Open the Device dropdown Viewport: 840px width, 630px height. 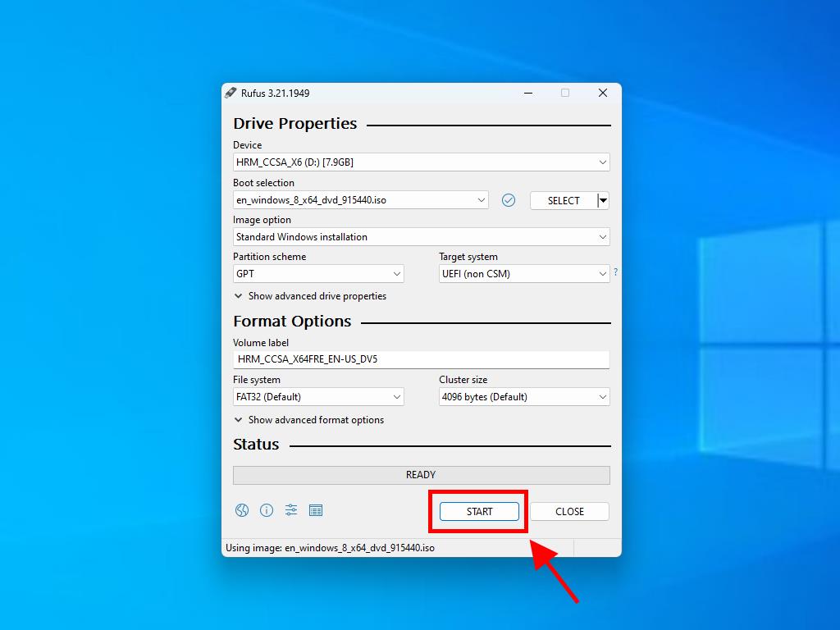[421, 162]
